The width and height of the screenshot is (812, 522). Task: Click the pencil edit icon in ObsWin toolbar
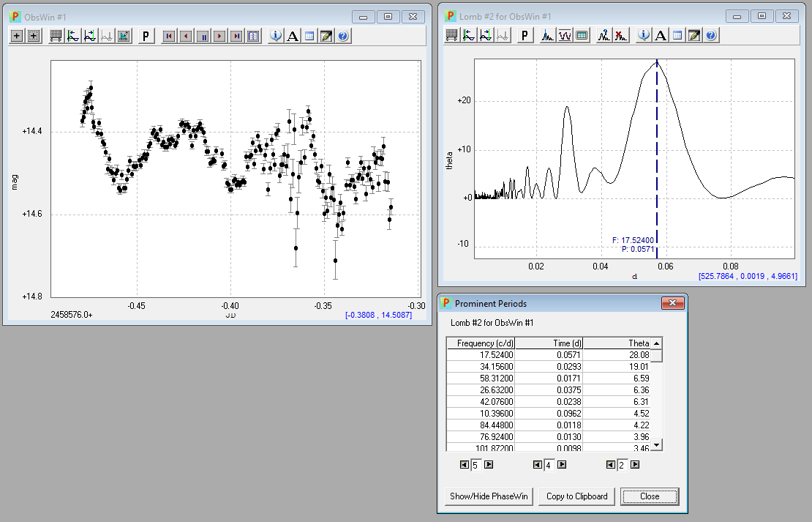(326, 36)
